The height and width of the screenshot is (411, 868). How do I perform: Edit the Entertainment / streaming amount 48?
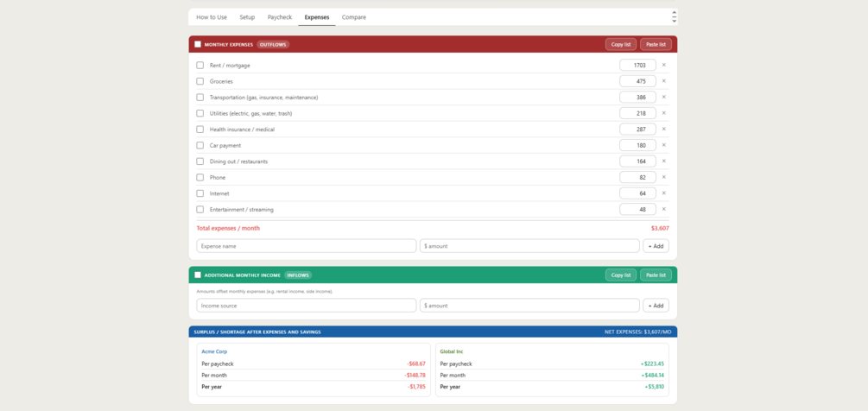pyautogui.click(x=637, y=210)
